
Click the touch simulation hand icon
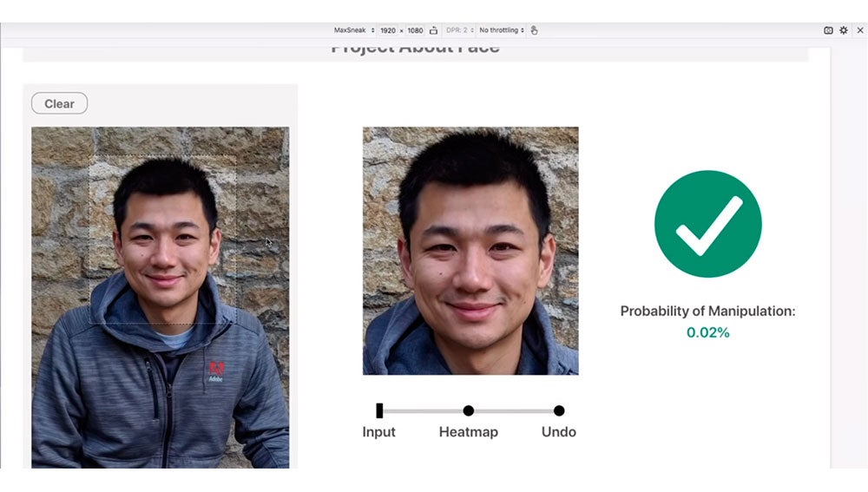535,30
